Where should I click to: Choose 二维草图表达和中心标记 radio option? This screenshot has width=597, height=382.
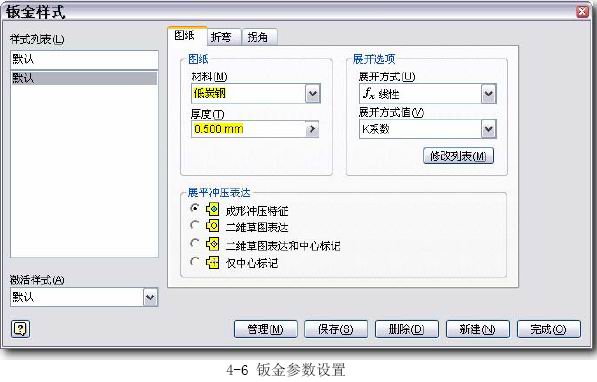195,243
